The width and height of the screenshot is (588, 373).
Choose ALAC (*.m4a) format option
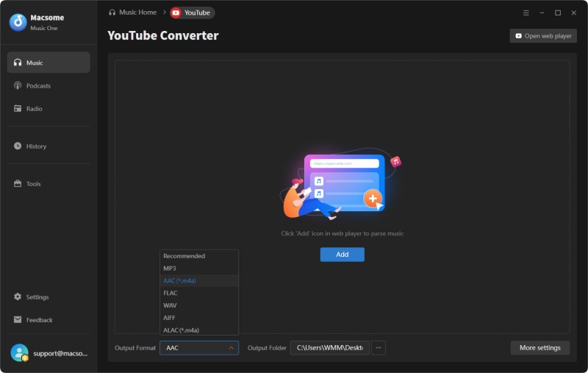pos(199,330)
